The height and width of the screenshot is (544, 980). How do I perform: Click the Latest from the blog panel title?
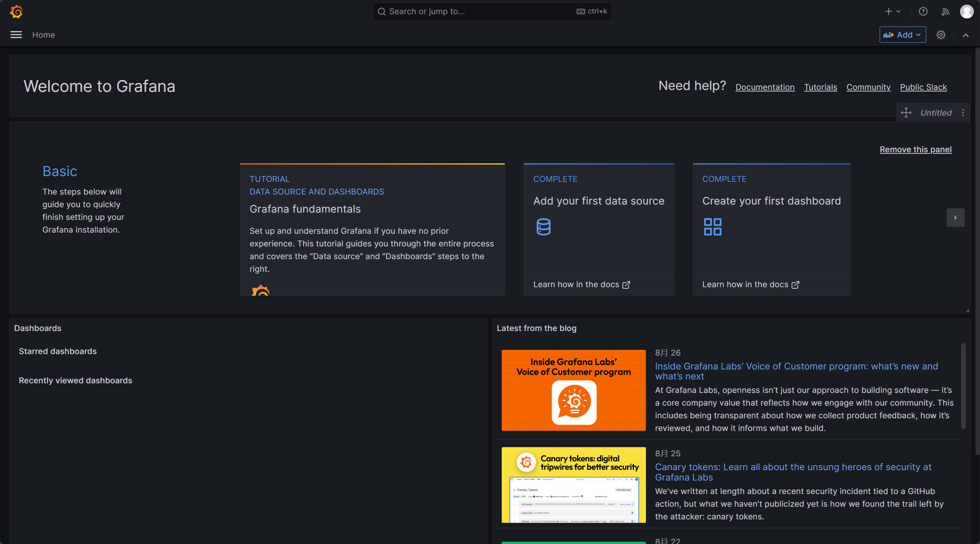(536, 328)
